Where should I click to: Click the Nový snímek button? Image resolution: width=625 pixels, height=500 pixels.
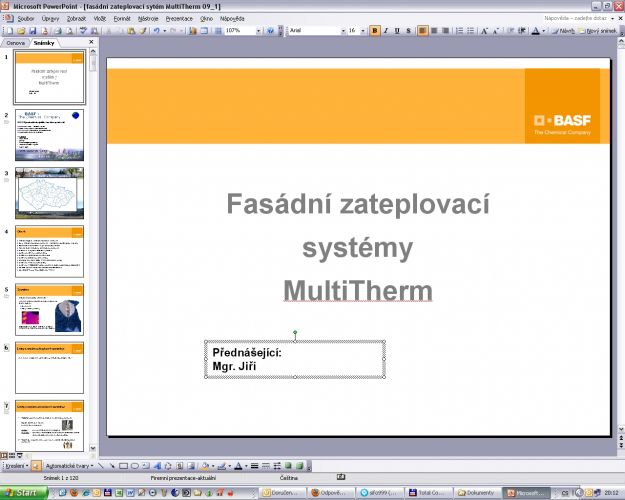point(598,31)
